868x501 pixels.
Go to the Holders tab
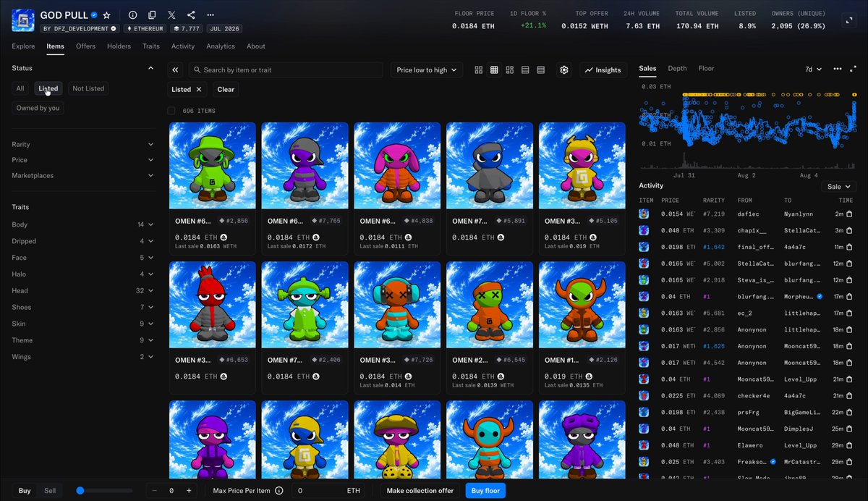click(119, 46)
